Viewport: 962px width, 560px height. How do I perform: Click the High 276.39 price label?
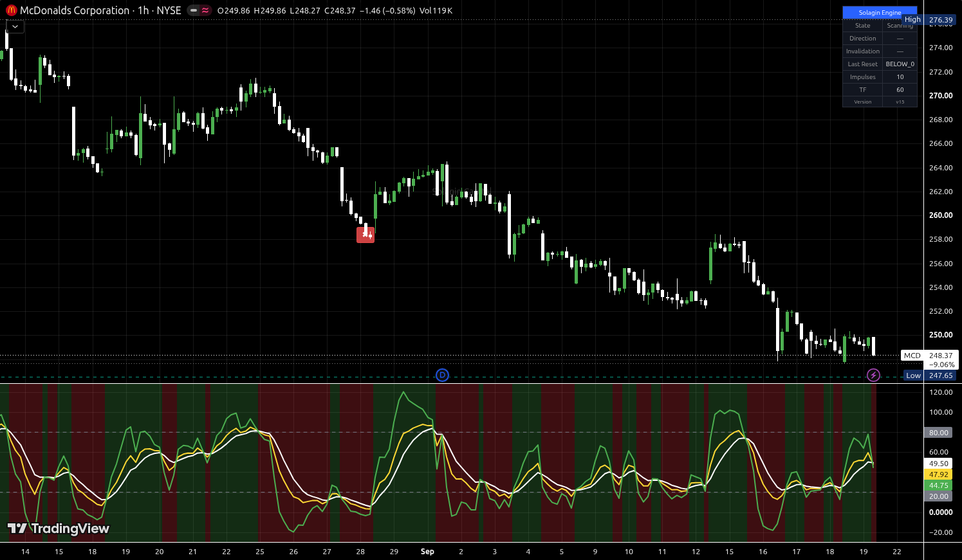point(929,20)
